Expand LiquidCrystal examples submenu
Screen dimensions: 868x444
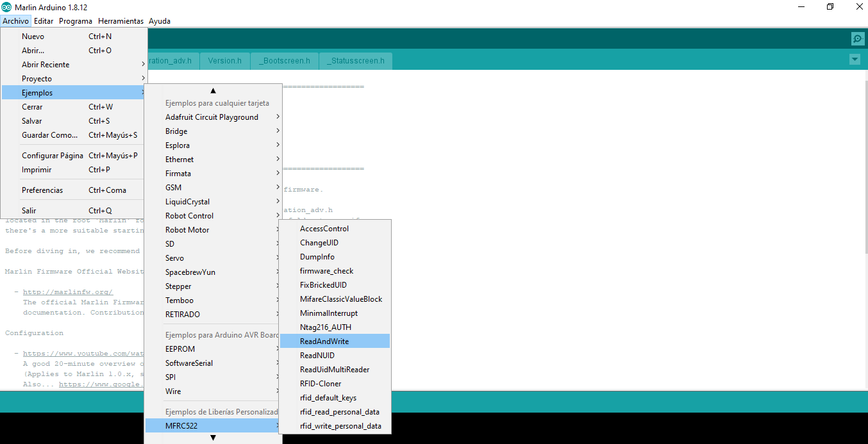point(213,202)
